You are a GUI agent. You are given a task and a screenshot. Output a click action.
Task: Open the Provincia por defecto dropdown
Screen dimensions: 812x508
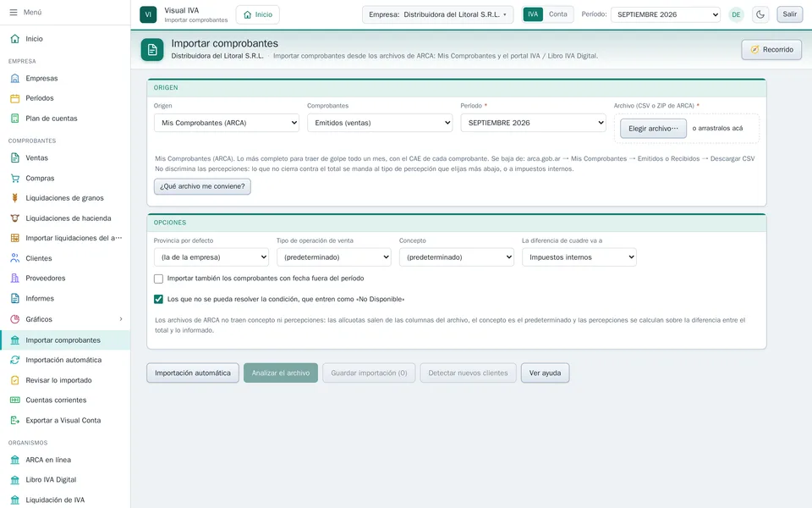point(211,257)
